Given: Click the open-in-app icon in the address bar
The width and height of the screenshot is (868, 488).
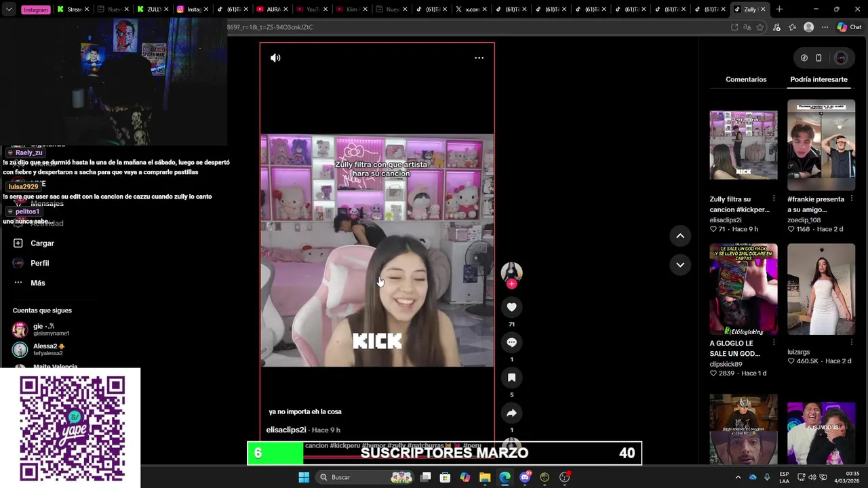Looking at the screenshot, I should (734, 27).
